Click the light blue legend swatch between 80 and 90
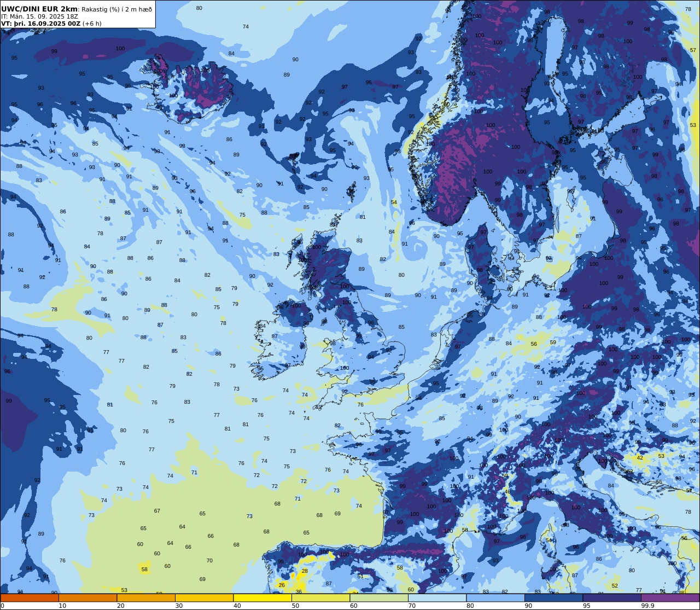 (495, 598)
